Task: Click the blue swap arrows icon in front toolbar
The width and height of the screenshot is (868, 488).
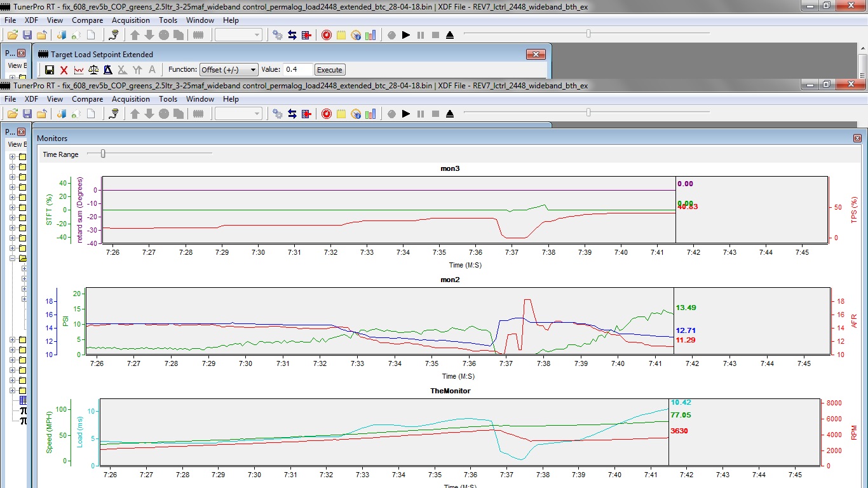Action: pos(292,114)
